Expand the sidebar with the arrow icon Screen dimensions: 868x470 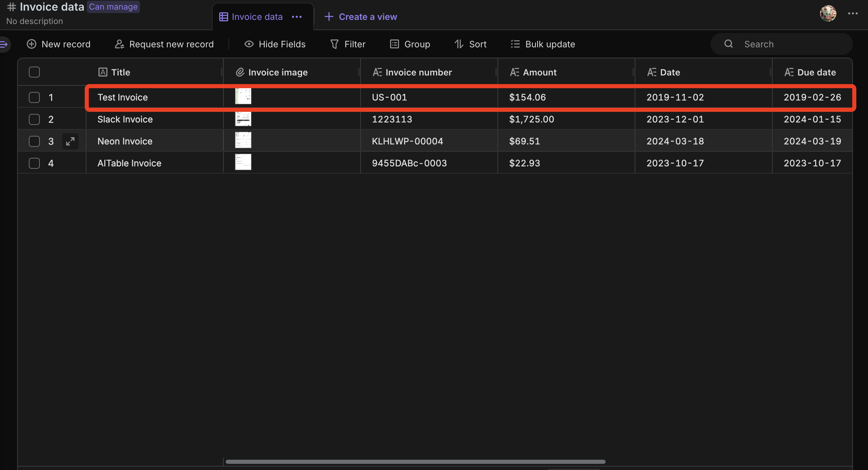(x=4, y=44)
